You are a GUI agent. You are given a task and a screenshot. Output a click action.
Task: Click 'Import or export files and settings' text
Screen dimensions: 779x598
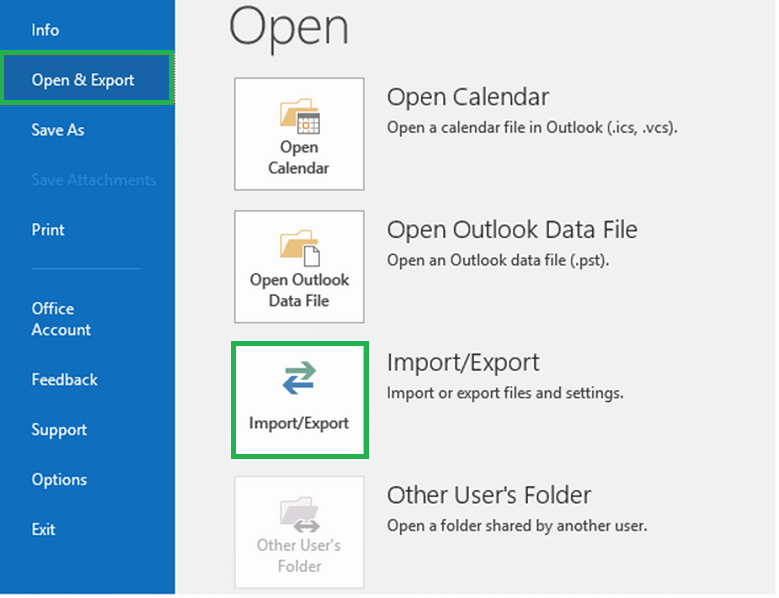(505, 393)
